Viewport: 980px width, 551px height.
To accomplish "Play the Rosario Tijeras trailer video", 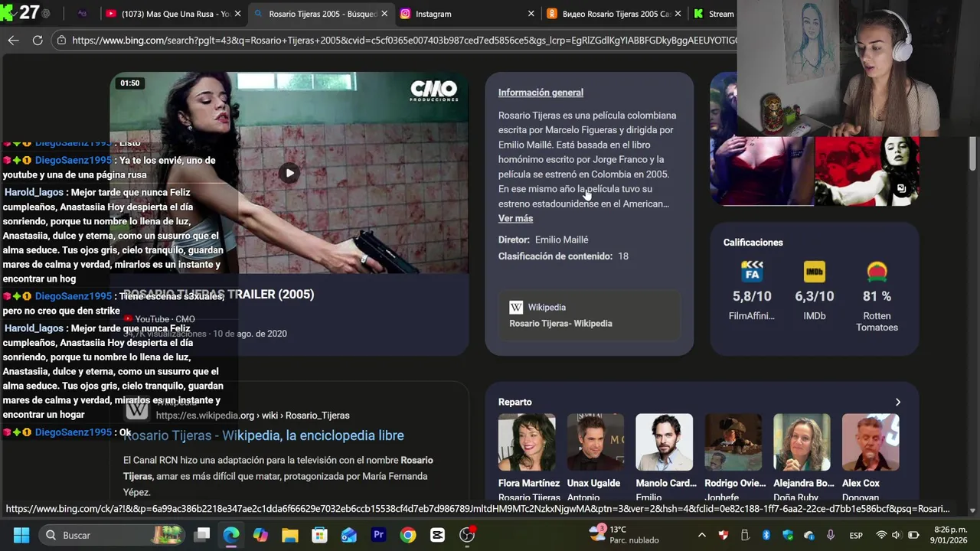I will pos(289,173).
